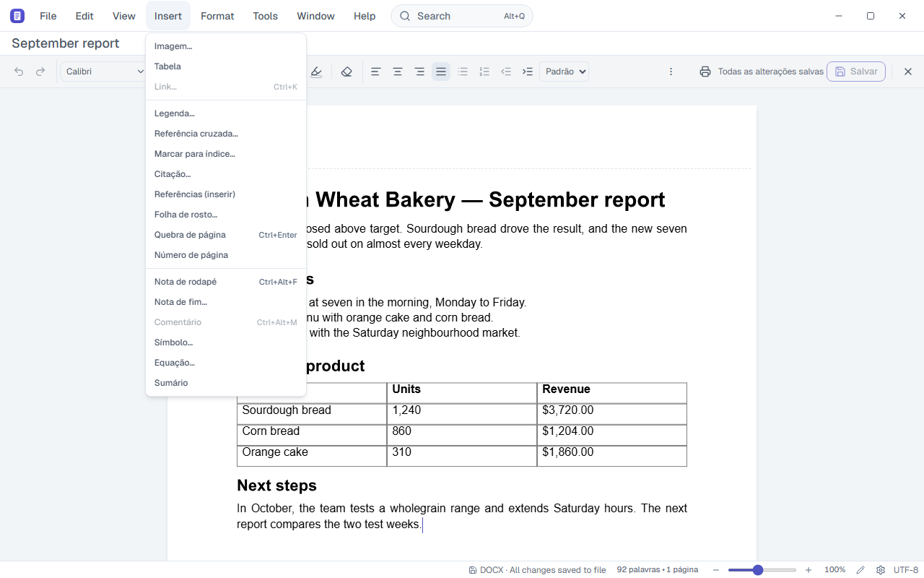
Task: Select Marcar para índice… entry
Action: tap(226, 154)
